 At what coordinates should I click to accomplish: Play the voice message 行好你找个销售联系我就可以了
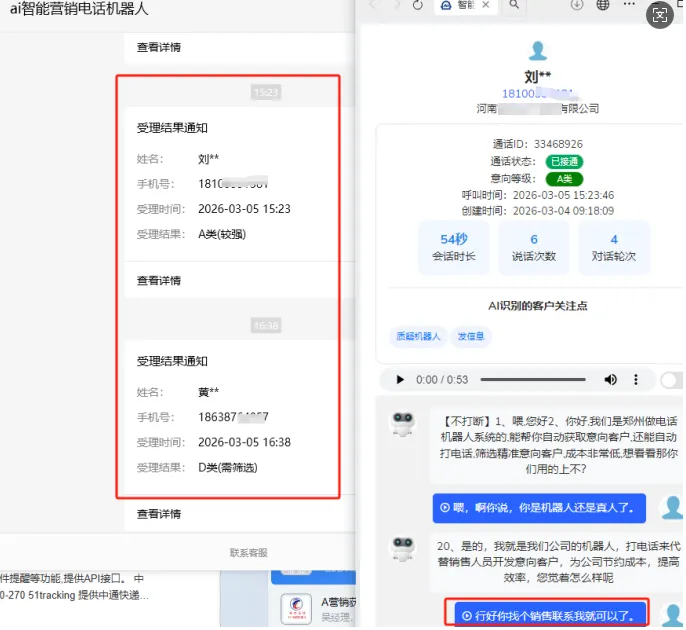550,615
